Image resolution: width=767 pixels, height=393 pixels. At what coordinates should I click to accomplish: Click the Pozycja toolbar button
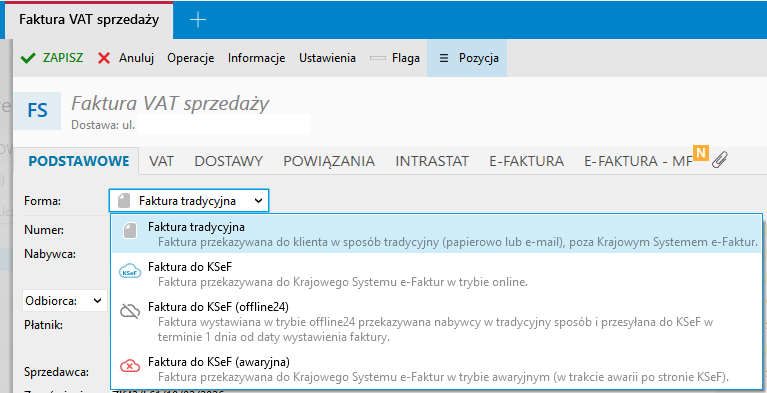pos(467,58)
